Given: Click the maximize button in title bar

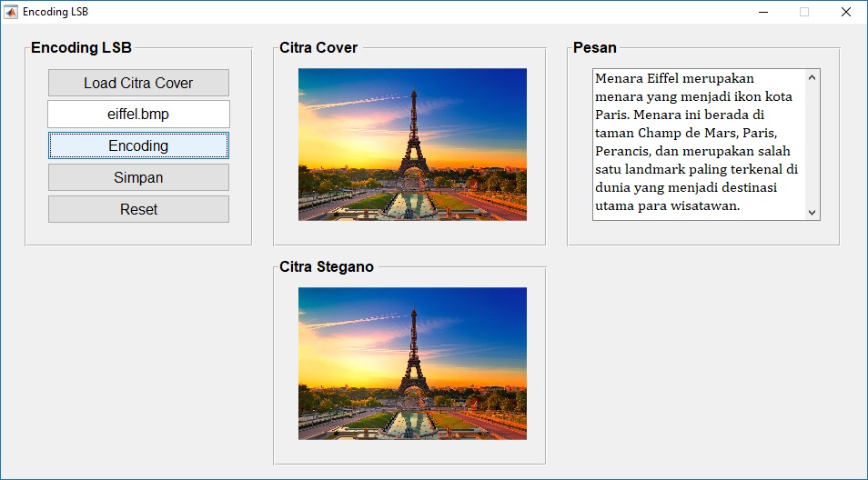Looking at the screenshot, I should 804,12.
